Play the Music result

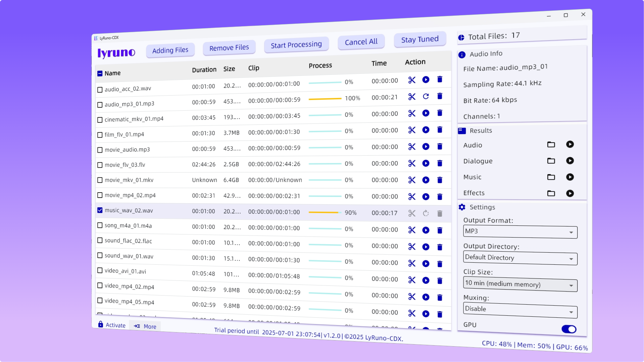tap(570, 177)
